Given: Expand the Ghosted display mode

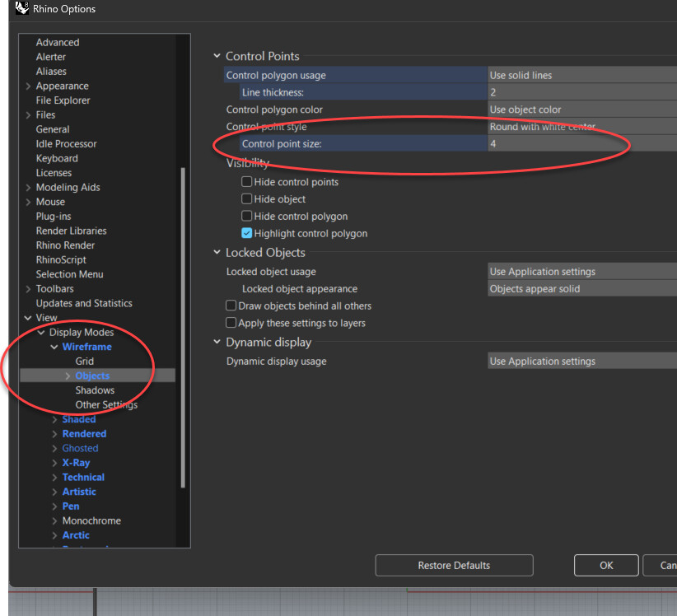Looking at the screenshot, I should (55, 449).
